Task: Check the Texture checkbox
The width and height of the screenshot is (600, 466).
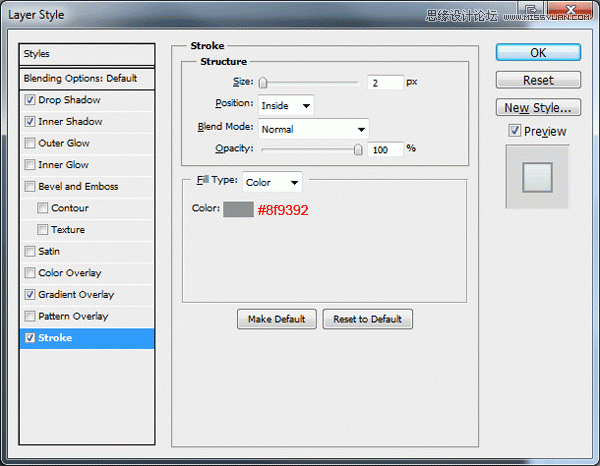Action: [x=42, y=230]
